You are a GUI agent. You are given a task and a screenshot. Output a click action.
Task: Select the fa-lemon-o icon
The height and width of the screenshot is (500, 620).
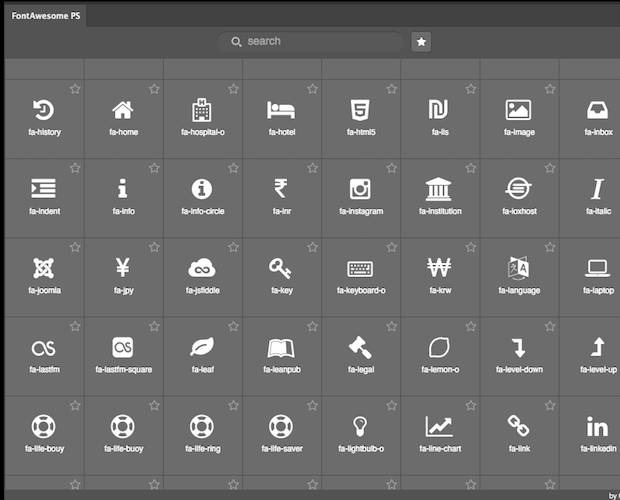click(439, 347)
